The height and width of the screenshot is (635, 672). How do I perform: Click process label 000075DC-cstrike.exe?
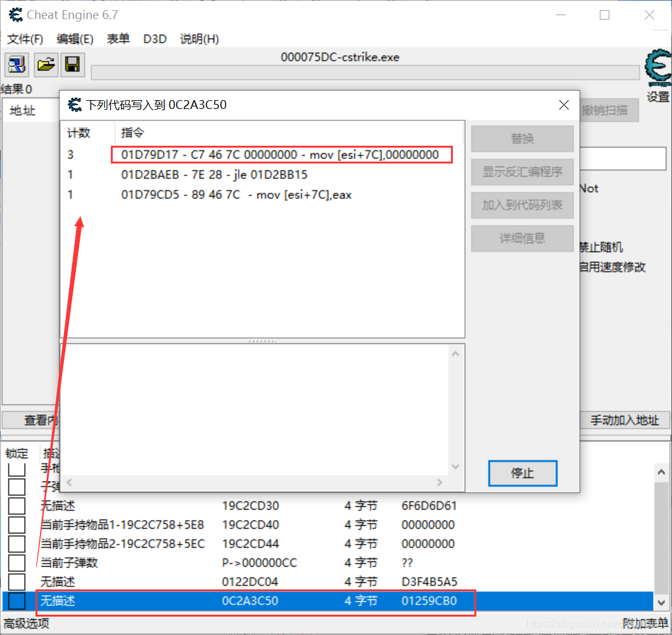point(340,57)
